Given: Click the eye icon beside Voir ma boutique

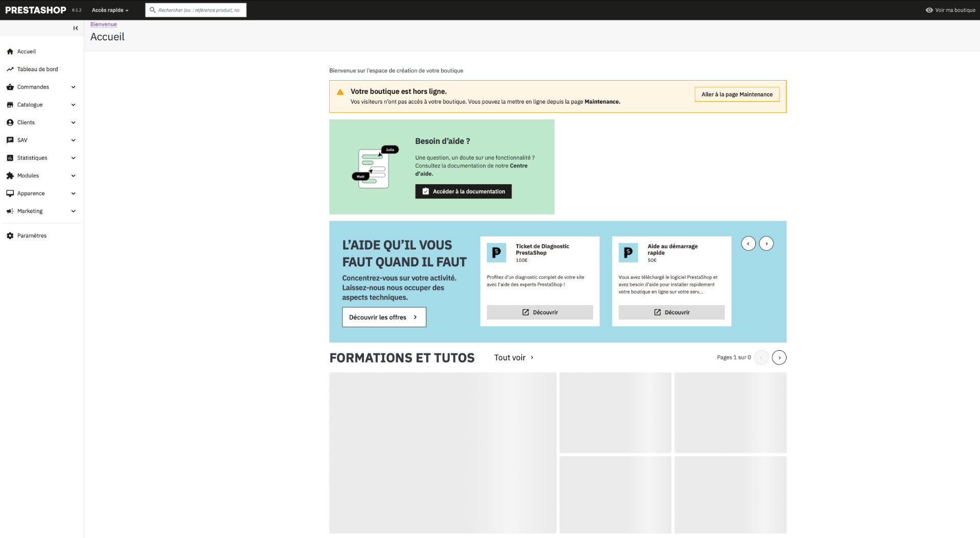Looking at the screenshot, I should [929, 10].
